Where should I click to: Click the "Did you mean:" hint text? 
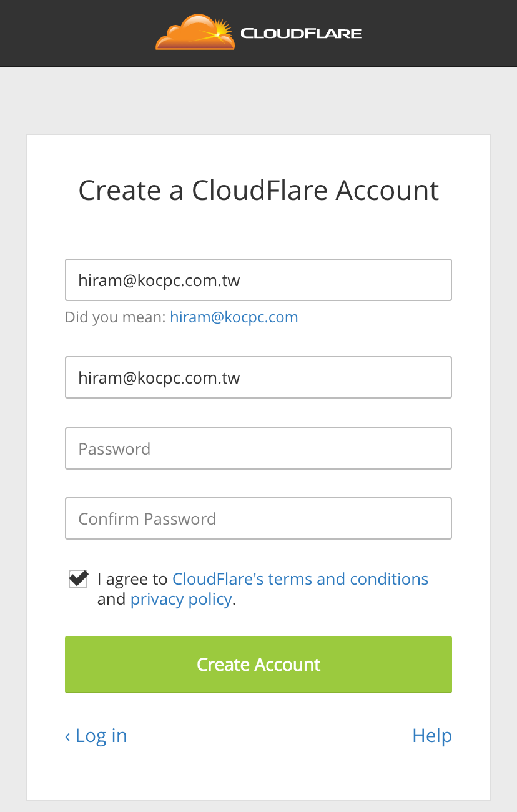point(116,317)
